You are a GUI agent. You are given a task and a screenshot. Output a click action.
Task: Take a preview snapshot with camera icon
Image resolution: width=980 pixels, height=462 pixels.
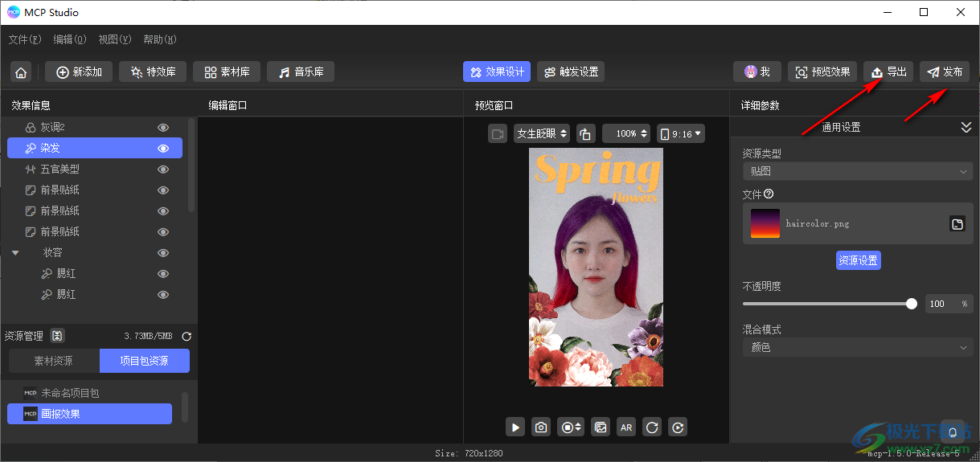point(541,427)
